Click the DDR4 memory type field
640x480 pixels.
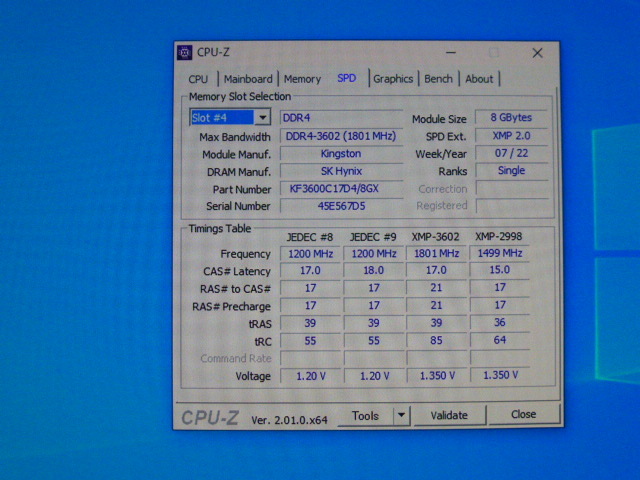[341, 118]
